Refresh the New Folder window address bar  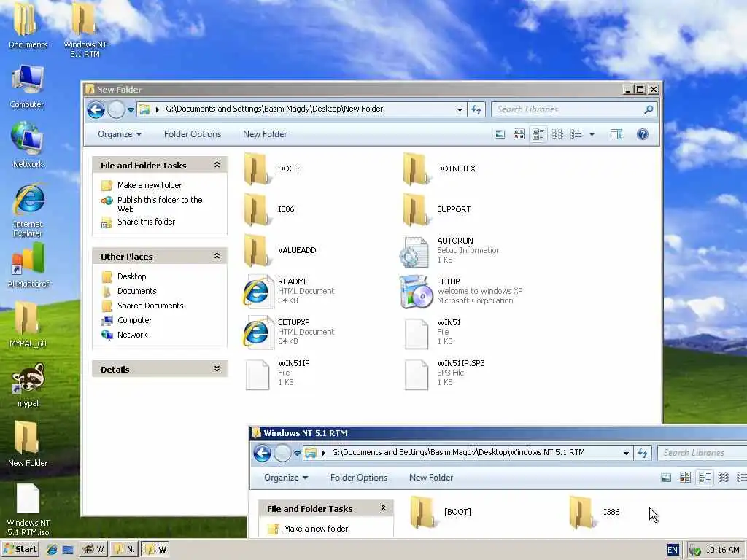point(476,109)
